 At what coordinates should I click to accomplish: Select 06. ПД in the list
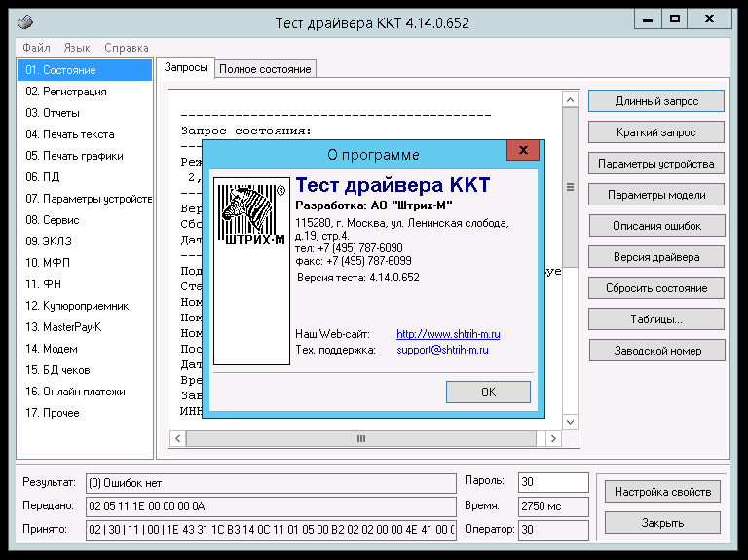point(85,177)
